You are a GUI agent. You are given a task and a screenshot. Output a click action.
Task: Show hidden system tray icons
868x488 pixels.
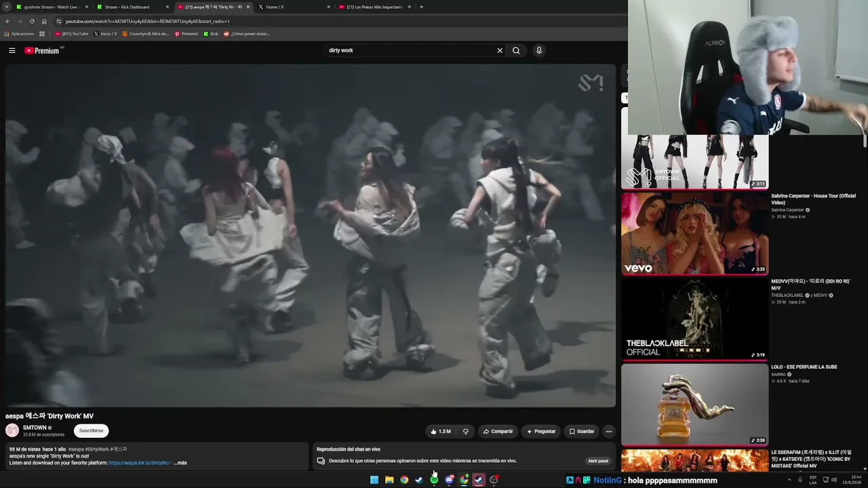tap(789, 480)
